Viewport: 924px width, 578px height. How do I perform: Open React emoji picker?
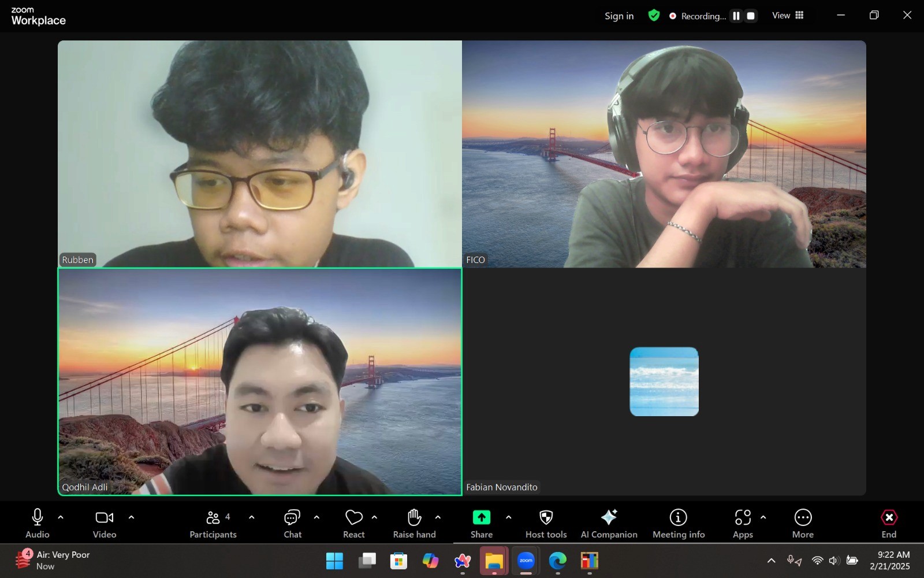[x=354, y=523]
